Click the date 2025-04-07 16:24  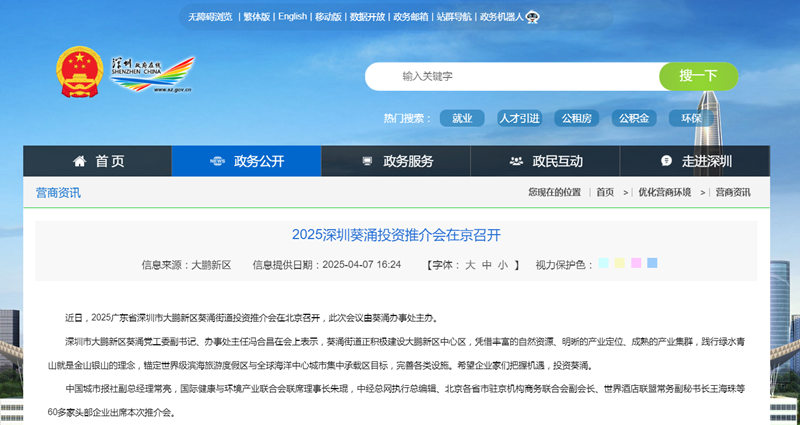pyautogui.click(x=362, y=265)
